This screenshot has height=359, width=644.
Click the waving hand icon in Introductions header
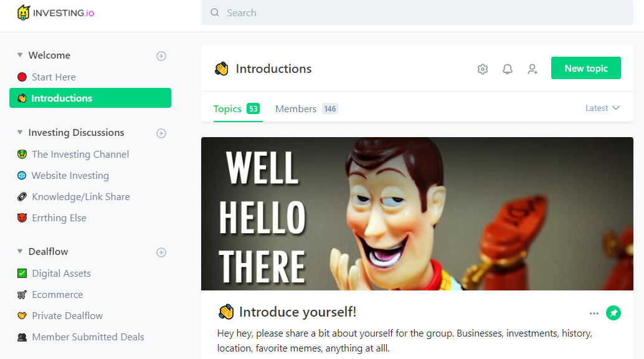point(222,69)
